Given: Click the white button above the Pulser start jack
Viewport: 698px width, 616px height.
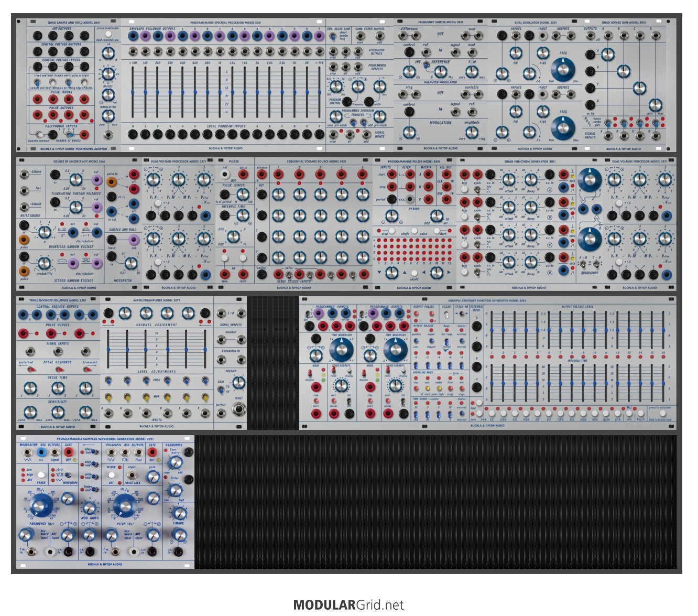Looking at the screenshot, I should (243, 257).
